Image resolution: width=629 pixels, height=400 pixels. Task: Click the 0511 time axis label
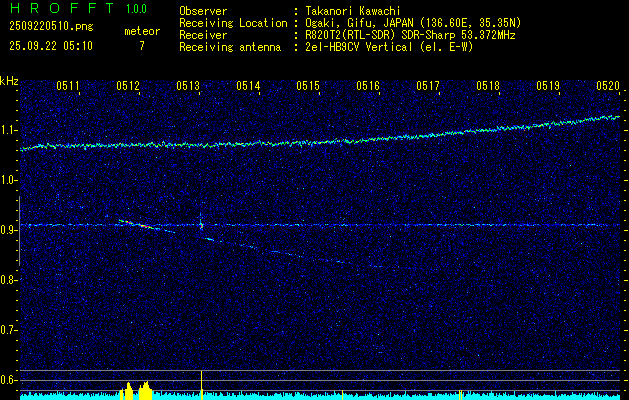[68, 86]
